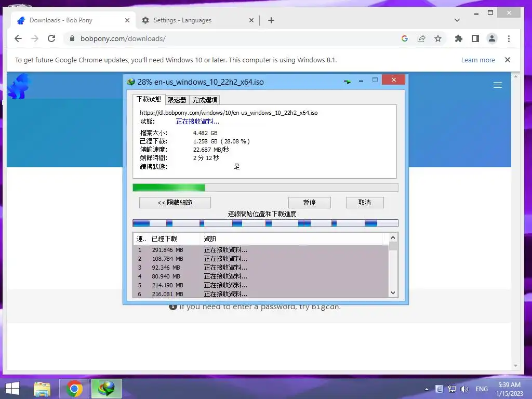The height and width of the screenshot is (399, 532).
Task: Open Google search icon in address bar
Action: pyautogui.click(x=404, y=38)
